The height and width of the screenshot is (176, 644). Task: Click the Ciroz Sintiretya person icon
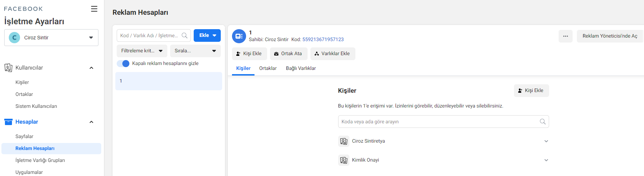(x=344, y=141)
